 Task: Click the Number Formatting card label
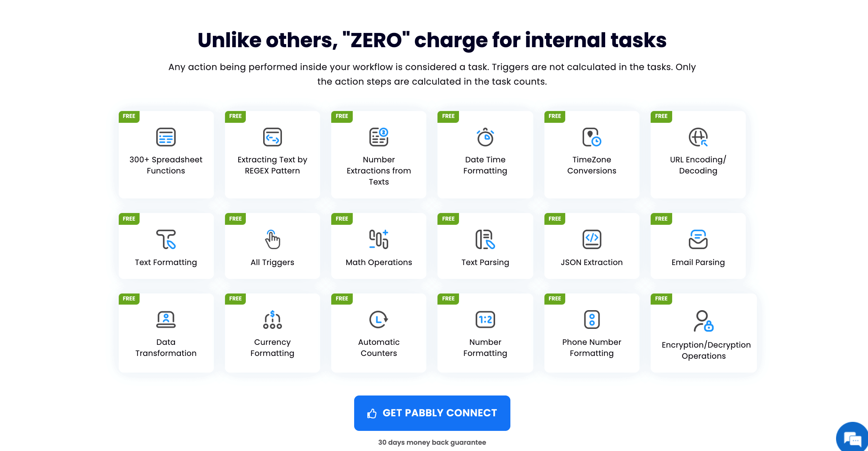[x=485, y=348]
